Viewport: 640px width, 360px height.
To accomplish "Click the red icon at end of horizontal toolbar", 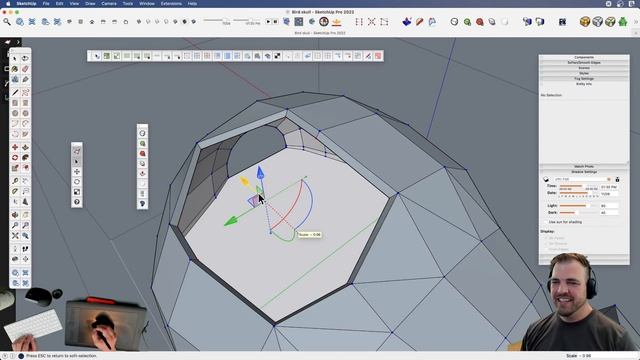I will 378,56.
